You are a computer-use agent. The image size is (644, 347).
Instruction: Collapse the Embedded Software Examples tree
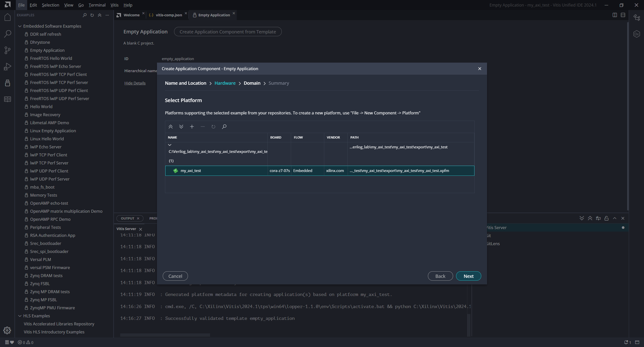coord(20,26)
